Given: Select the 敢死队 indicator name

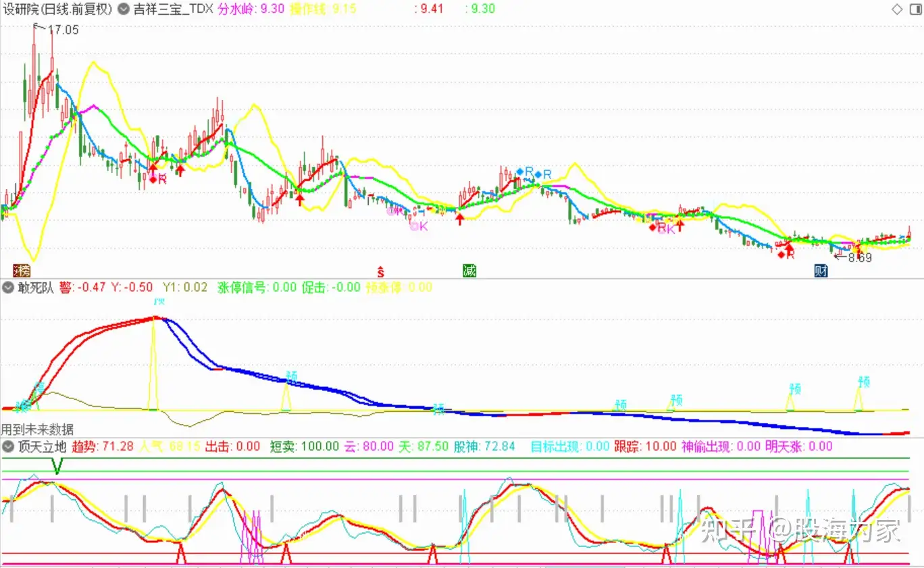Looking at the screenshot, I should pos(36,287).
